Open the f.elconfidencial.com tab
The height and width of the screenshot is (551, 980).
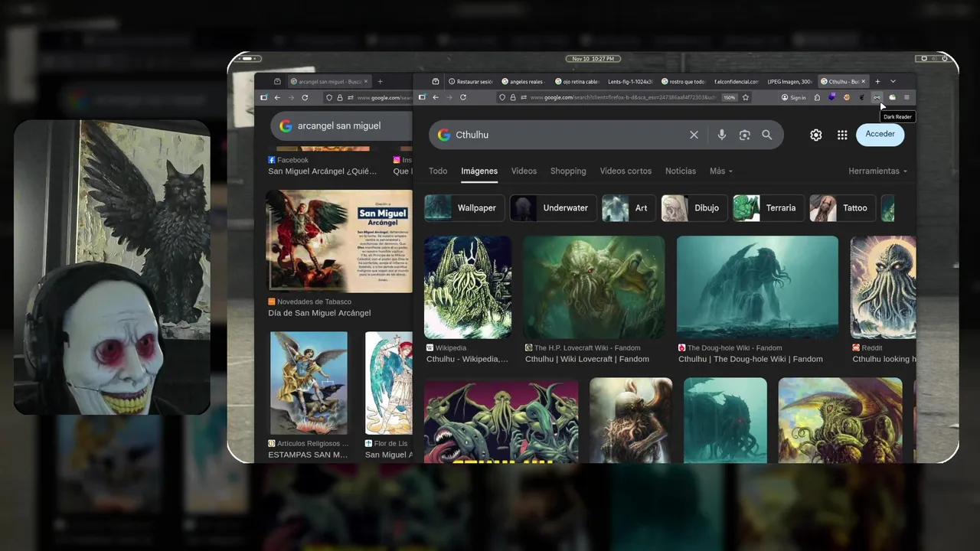736,81
